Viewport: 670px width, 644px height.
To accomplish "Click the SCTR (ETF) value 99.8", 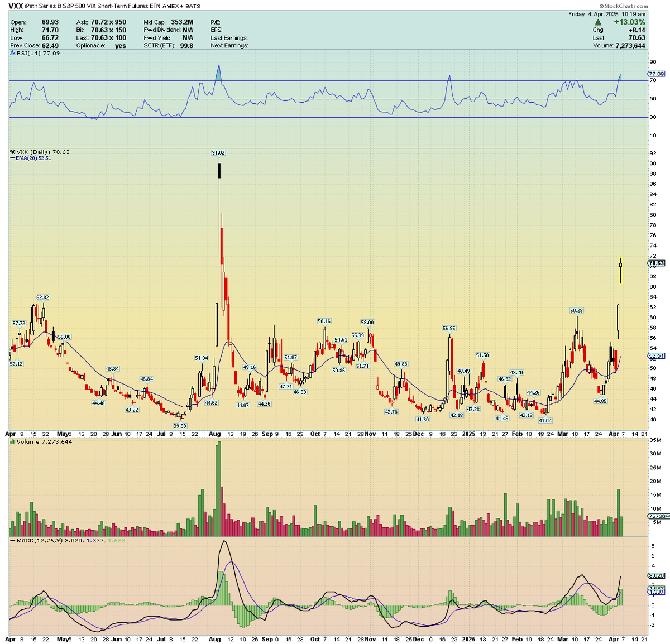I will coord(186,46).
